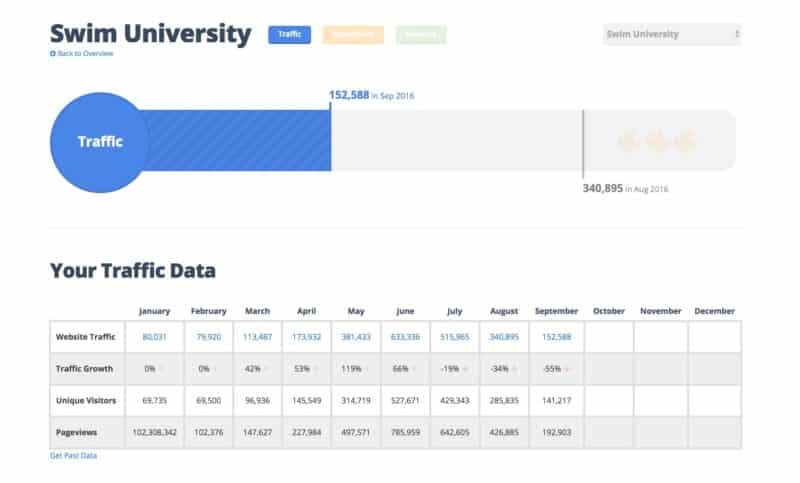Click May traffic growth 119%

[x=351, y=368]
